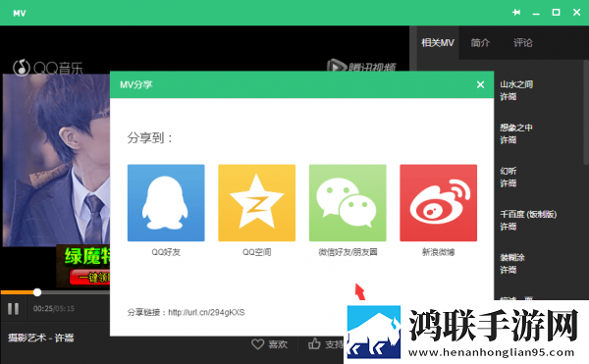Click the related MV list scrollbar
The height and width of the screenshot is (364, 589).
586,112
